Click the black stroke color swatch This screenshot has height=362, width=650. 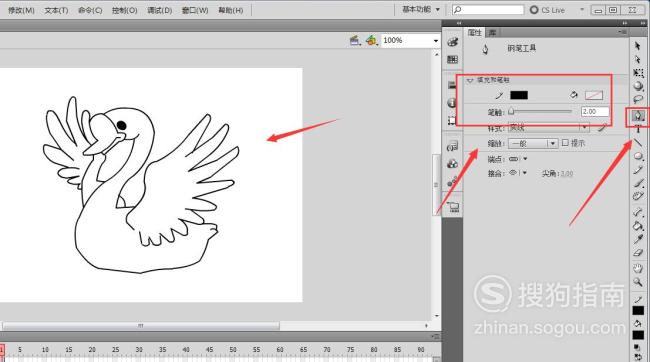pos(519,95)
